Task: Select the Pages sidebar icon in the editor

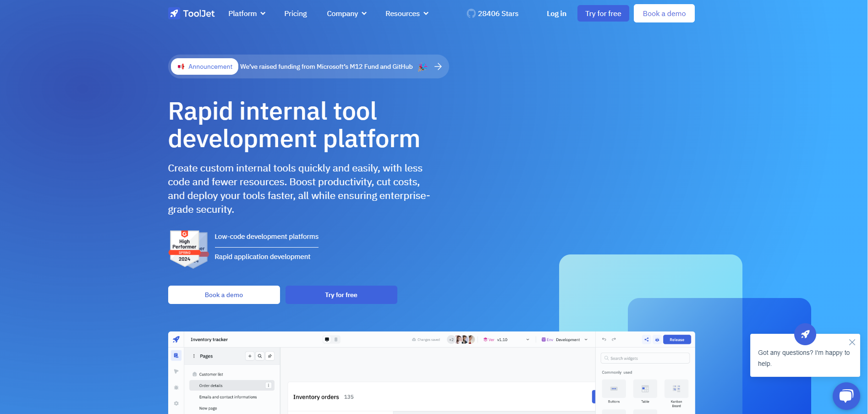Action: [176, 356]
